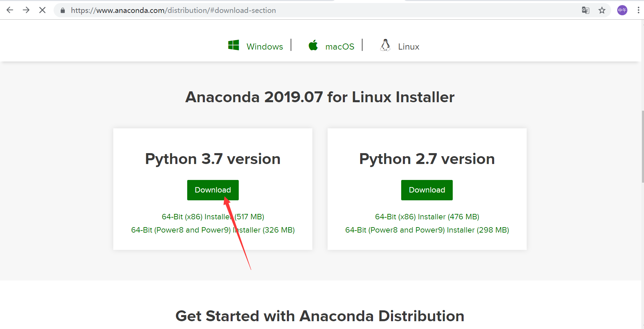Open the 64-Bit (x86) Installer (476 MB) link
The height and width of the screenshot is (329, 644).
tap(427, 217)
